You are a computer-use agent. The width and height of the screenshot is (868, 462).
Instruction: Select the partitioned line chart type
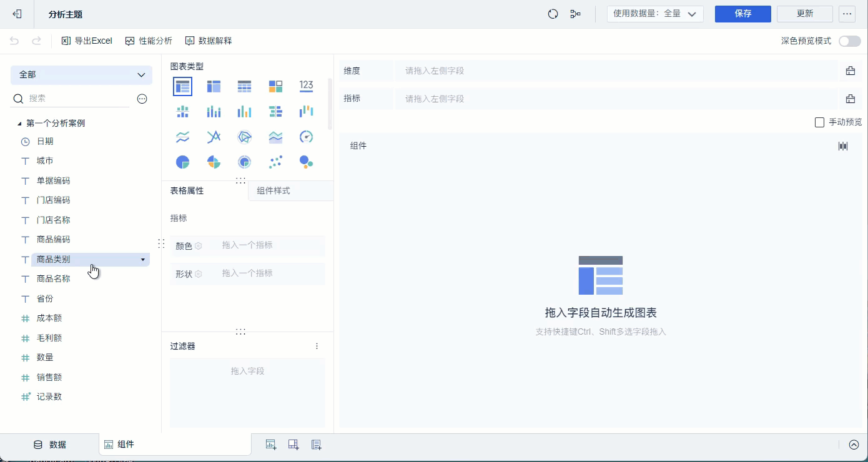pos(183,137)
